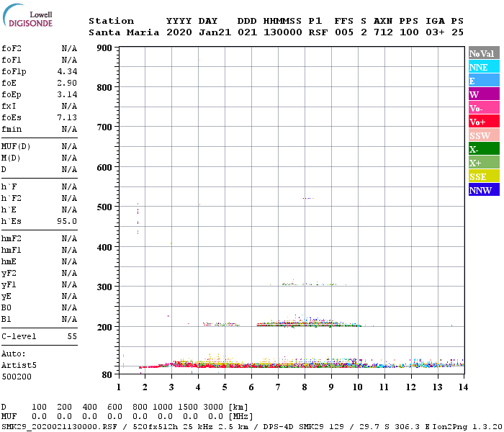Click the 900 label on height axis
Viewport: 504px width, 432px height.
tap(104, 48)
